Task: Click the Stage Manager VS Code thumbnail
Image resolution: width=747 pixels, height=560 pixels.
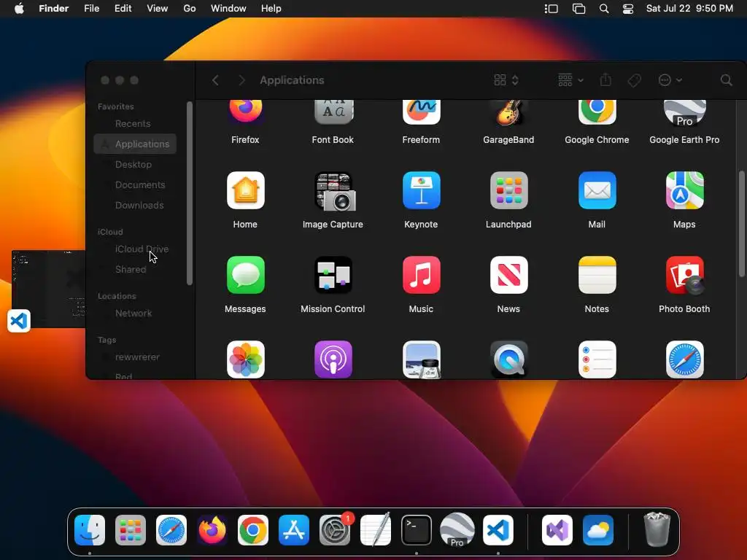Action: pos(49,289)
